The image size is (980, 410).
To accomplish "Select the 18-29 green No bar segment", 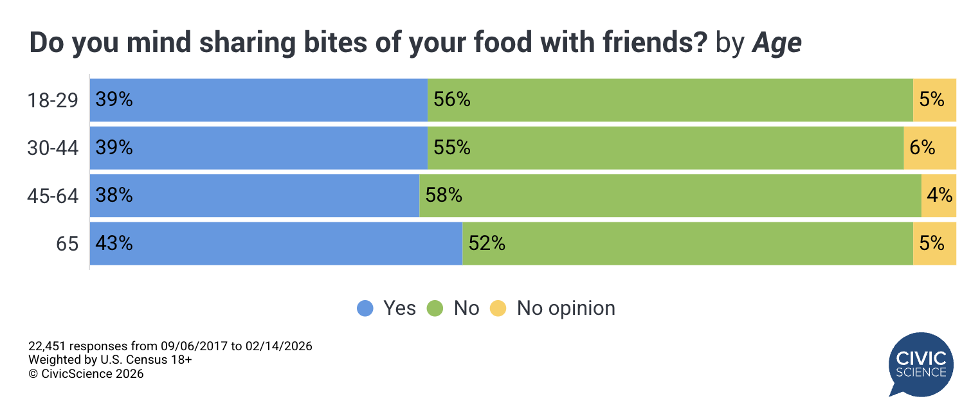I will (670, 100).
